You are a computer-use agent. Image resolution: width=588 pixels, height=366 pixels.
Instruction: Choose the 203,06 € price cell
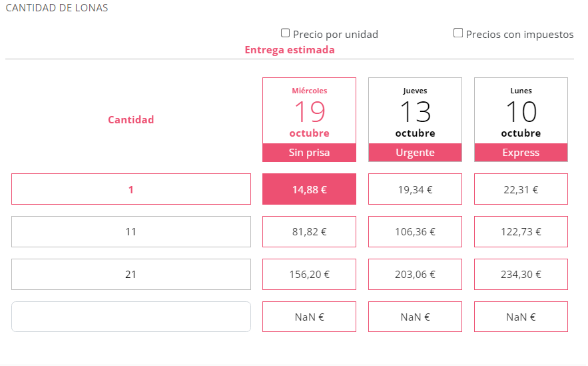tap(415, 274)
